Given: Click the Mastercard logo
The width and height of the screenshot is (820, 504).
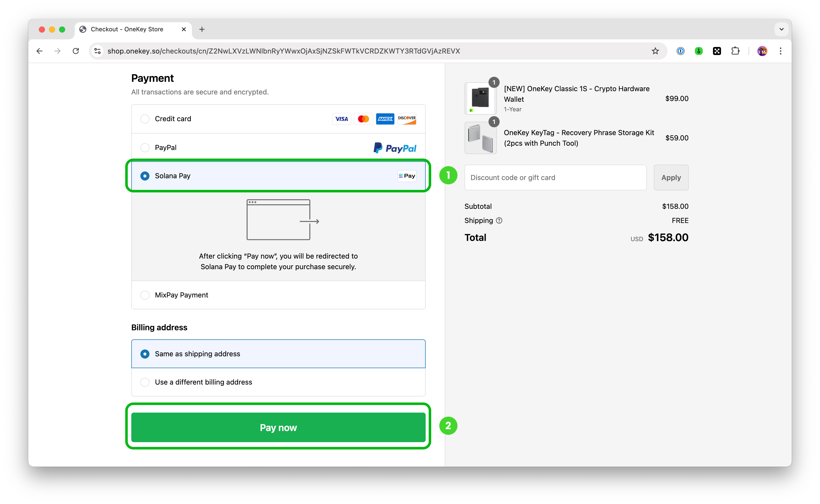Looking at the screenshot, I should [x=363, y=119].
